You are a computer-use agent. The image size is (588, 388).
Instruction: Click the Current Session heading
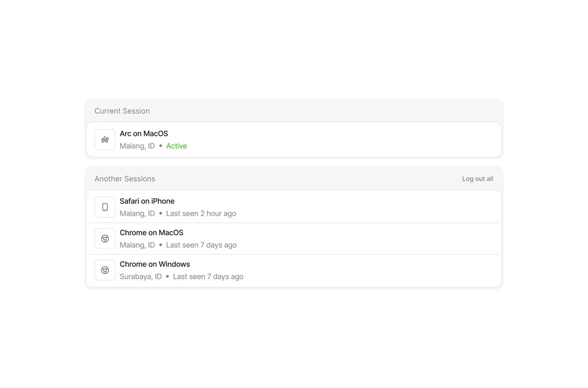[122, 111]
